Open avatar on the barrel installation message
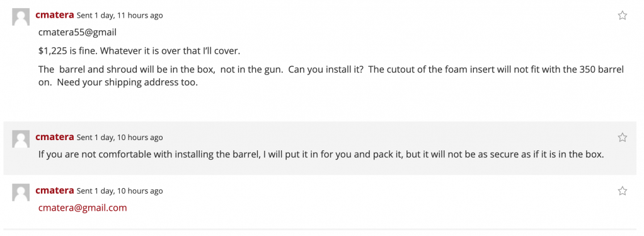Viewport: 644px width, 236px height. (21, 139)
